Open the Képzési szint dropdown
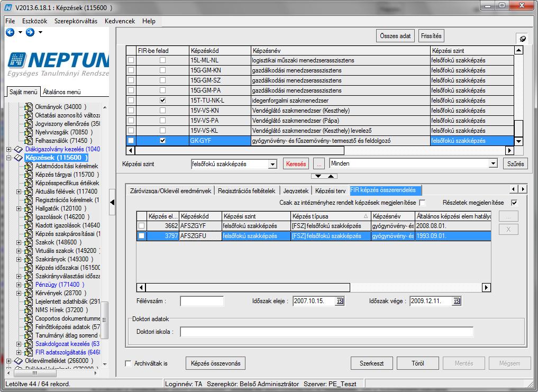This screenshot has width=538, height=392. [x=272, y=165]
